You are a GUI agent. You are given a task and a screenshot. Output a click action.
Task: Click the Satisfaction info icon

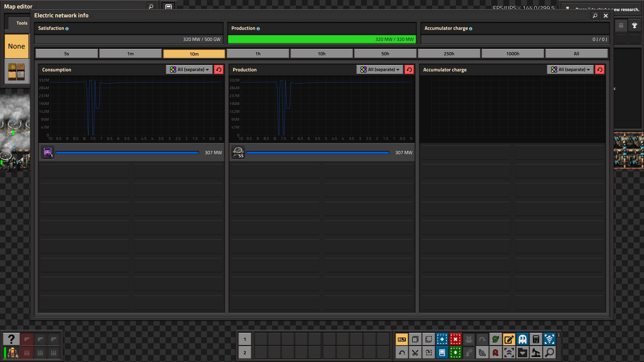click(67, 29)
